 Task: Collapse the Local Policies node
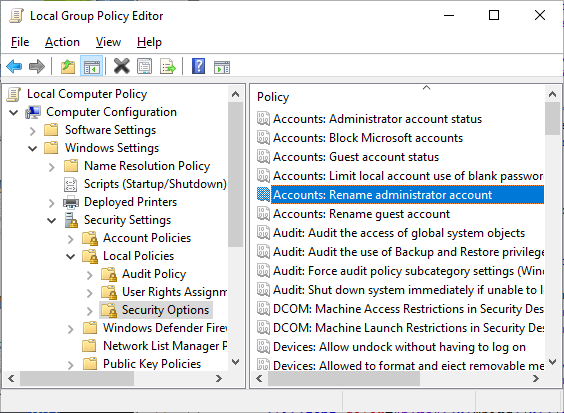click(70, 256)
